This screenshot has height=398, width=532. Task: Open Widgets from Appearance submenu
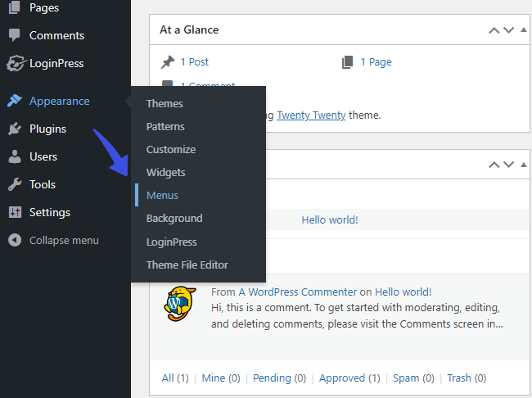166,173
